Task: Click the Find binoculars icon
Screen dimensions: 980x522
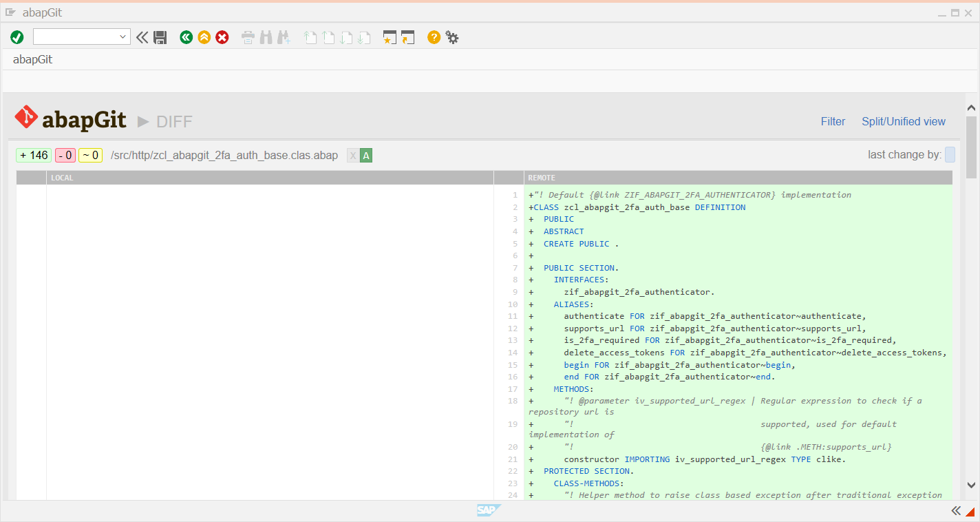Action: point(266,37)
